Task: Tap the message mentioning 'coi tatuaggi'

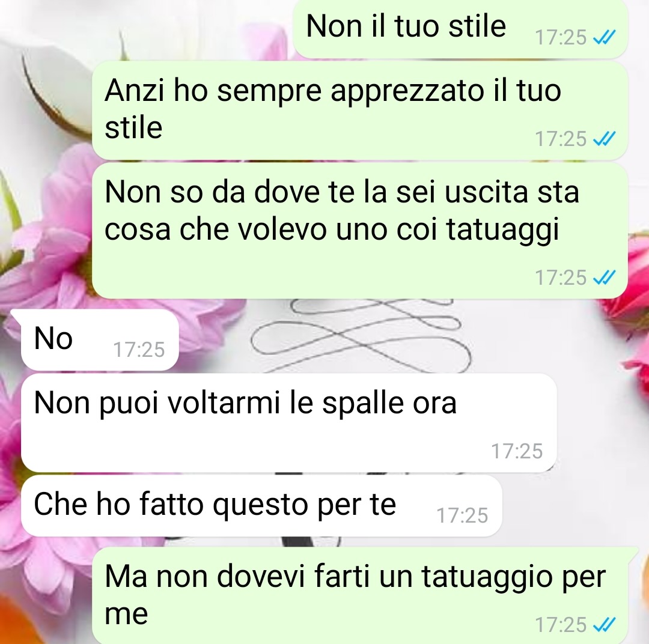Action: tap(360, 231)
